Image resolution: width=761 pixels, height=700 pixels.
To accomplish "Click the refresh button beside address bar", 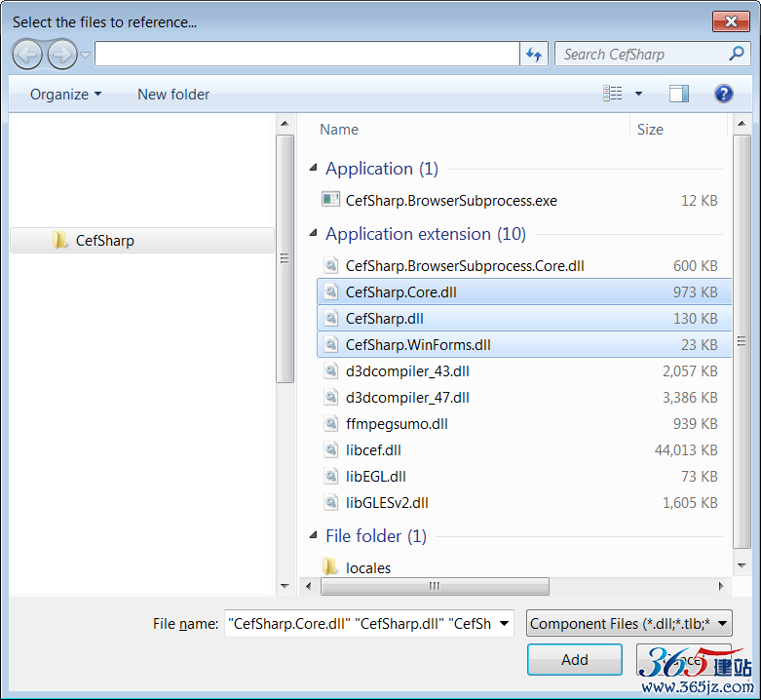I will tap(534, 54).
